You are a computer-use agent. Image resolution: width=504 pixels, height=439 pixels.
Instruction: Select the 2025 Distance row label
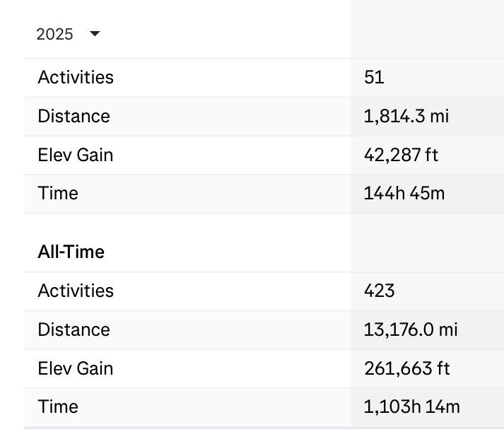(74, 116)
